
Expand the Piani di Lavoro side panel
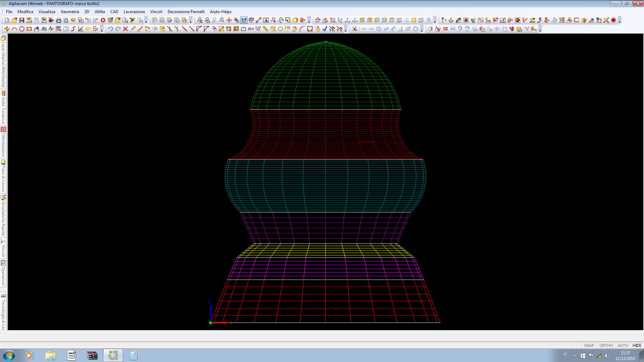click(x=3, y=176)
